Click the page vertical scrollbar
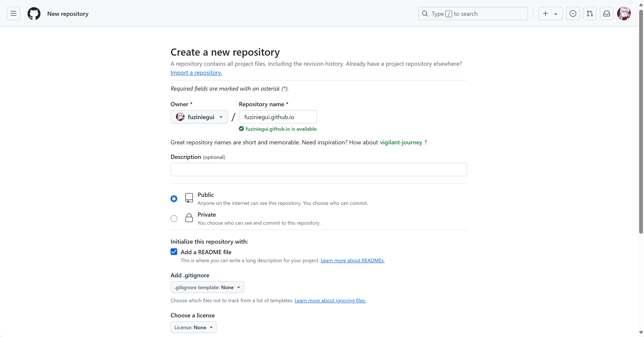Screen dimensions: 644x337 pos(641,125)
